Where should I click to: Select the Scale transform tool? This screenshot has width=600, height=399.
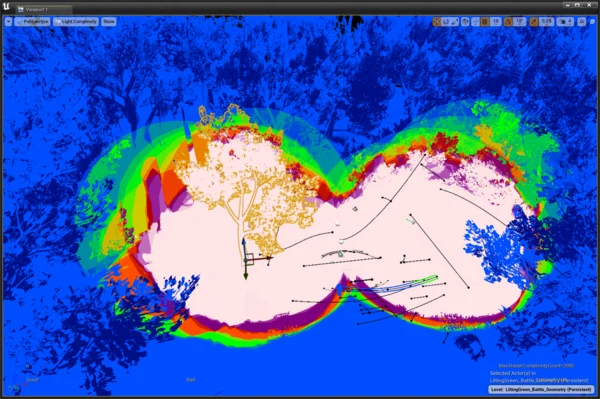[x=455, y=22]
